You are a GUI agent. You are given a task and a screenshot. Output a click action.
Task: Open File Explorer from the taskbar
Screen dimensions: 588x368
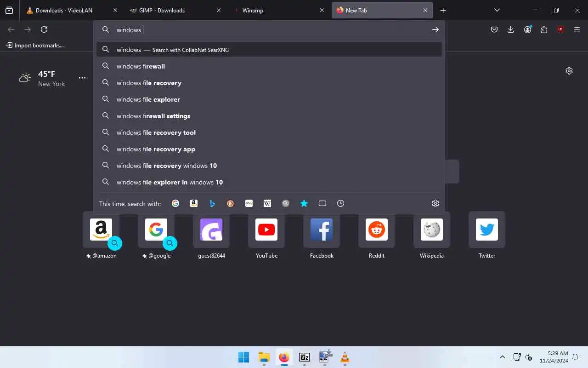tap(264, 357)
